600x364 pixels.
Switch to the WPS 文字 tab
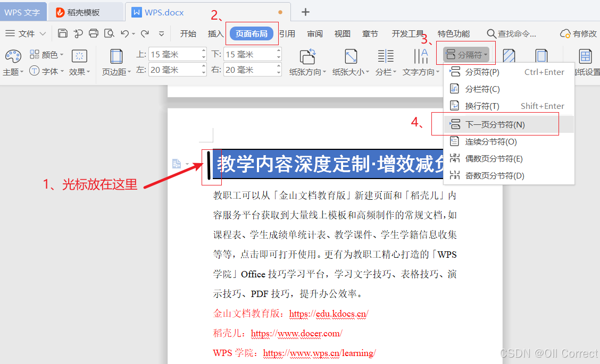[x=23, y=12]
